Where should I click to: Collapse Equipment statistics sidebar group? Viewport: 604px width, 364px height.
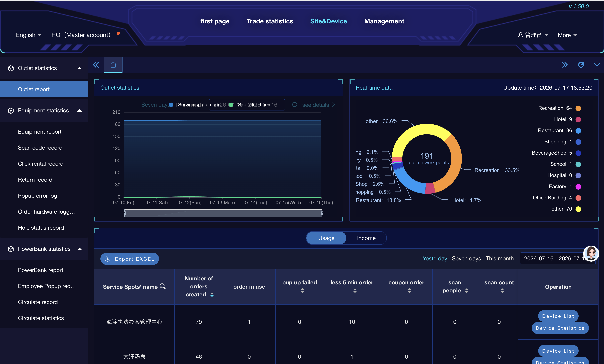click(x=79, y=111)
